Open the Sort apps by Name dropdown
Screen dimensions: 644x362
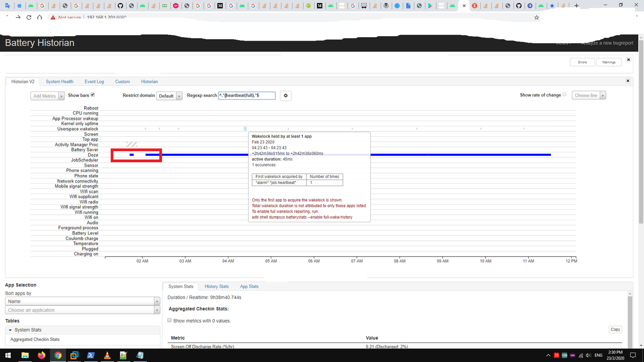[83, 301]
